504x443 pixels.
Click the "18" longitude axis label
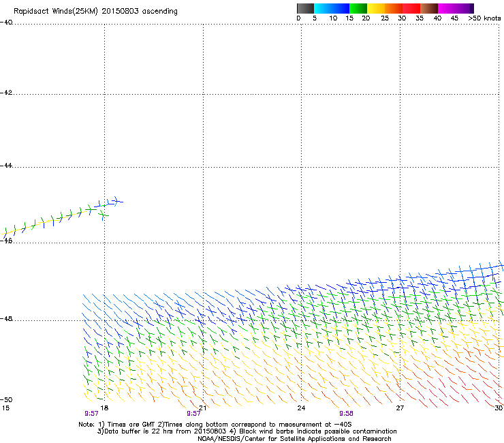point(104,408)
